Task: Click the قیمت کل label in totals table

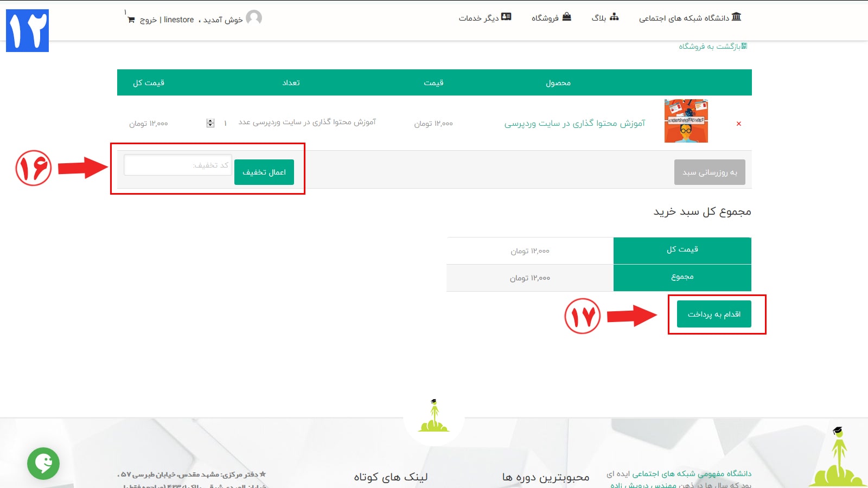Action: pos(682,249)
